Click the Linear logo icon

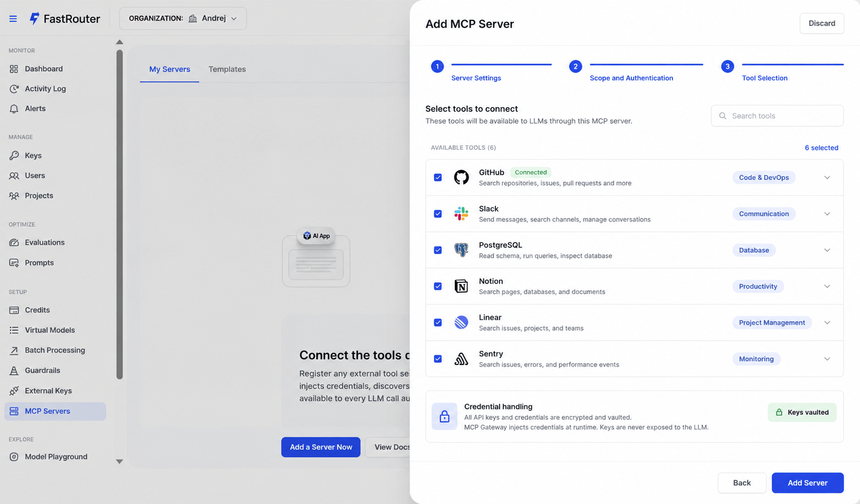click(x=461, y=322)
